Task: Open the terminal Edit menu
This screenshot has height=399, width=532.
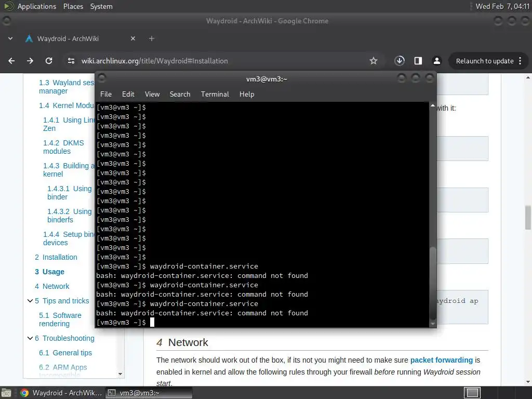Action: click(128, 94)
